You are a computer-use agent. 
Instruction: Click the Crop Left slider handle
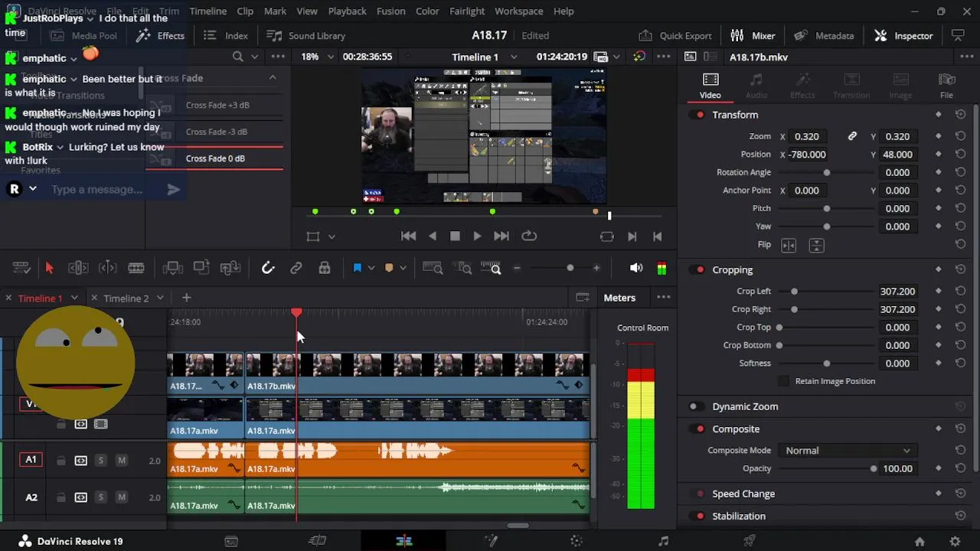pos(794,292)
